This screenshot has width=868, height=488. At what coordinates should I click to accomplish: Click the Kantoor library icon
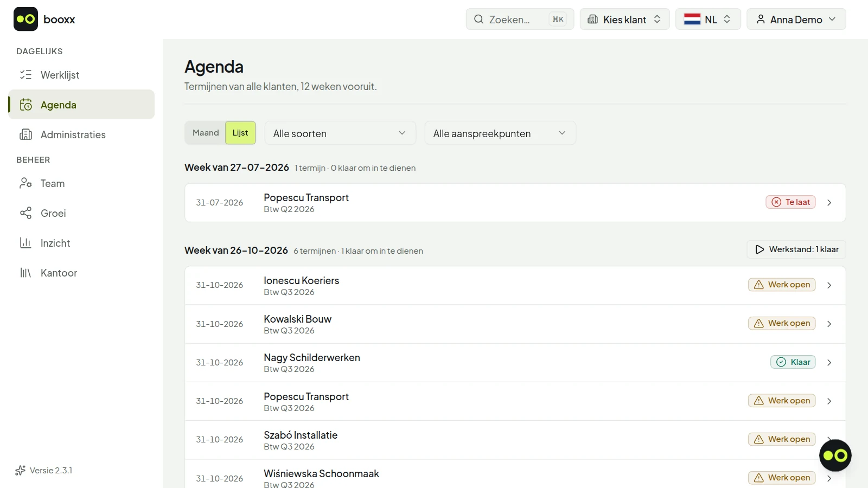[x=25, y=273]
